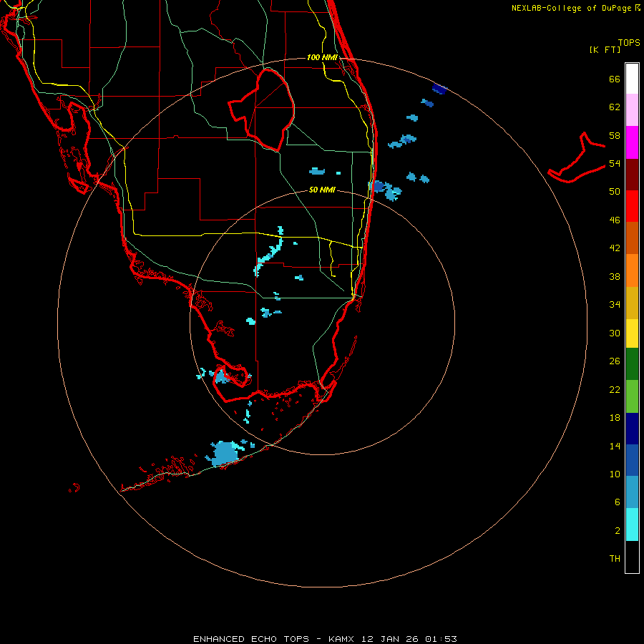Click the Bahamas island outline at right

pos(577,158)
